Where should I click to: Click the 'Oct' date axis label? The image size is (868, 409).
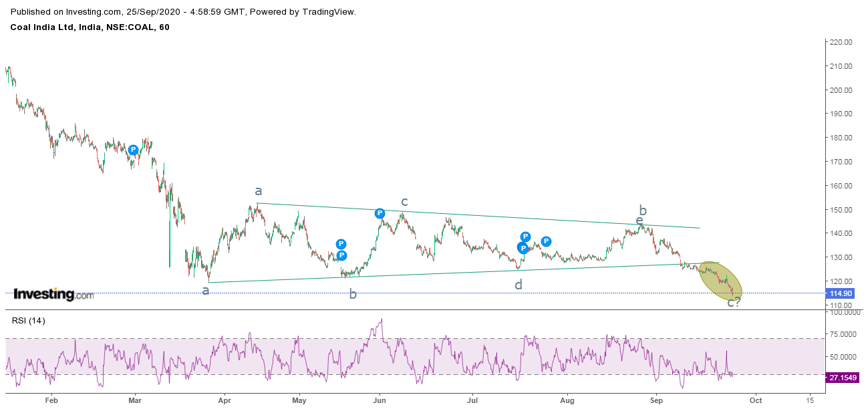[756, 401]
